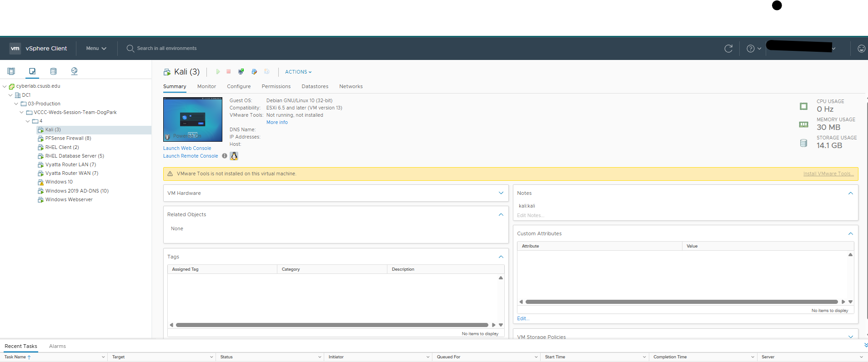Click the memory usage icon

(803, 124)
